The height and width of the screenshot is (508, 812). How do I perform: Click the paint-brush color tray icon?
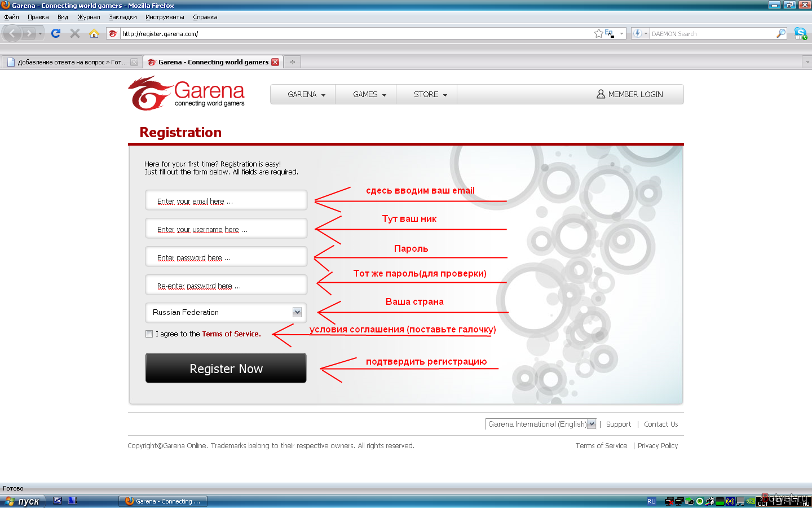point(710,501)
